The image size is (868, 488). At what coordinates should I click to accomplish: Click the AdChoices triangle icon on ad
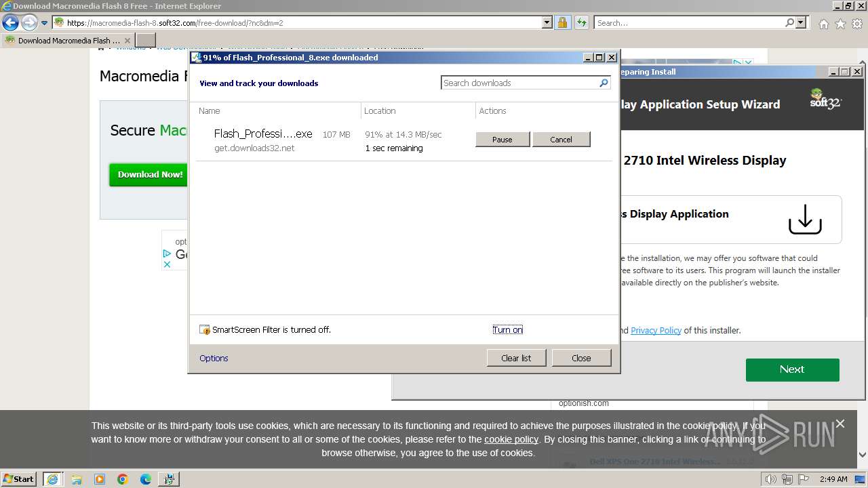[x=167, y=253]
